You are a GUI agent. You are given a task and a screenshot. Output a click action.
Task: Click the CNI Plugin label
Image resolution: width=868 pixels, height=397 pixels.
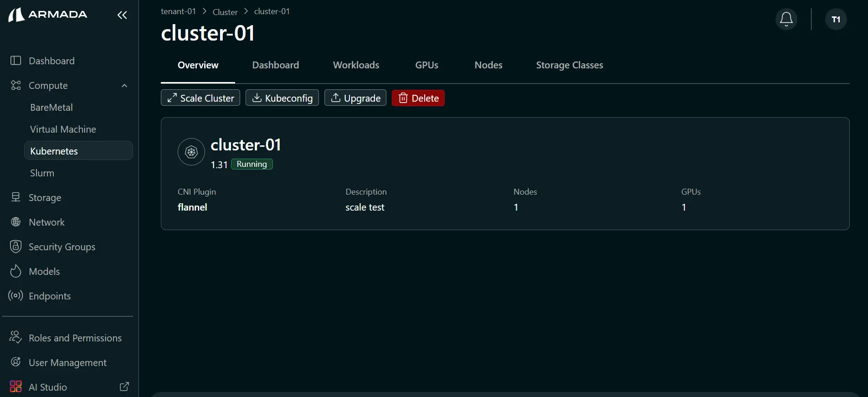pos(197,191)
